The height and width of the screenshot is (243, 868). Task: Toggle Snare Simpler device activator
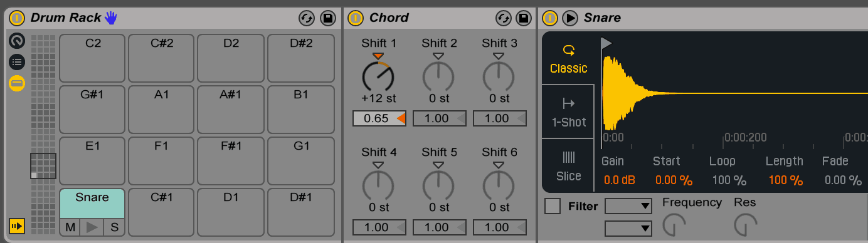pyautogui.click(x=549, y=18)
